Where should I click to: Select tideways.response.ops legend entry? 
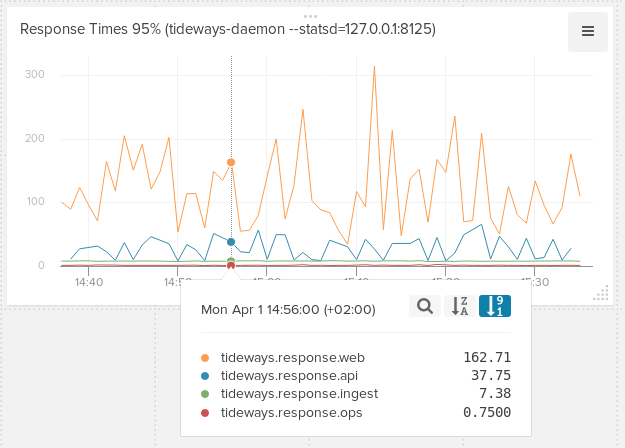pyautogui.click(x=291, y=413)
